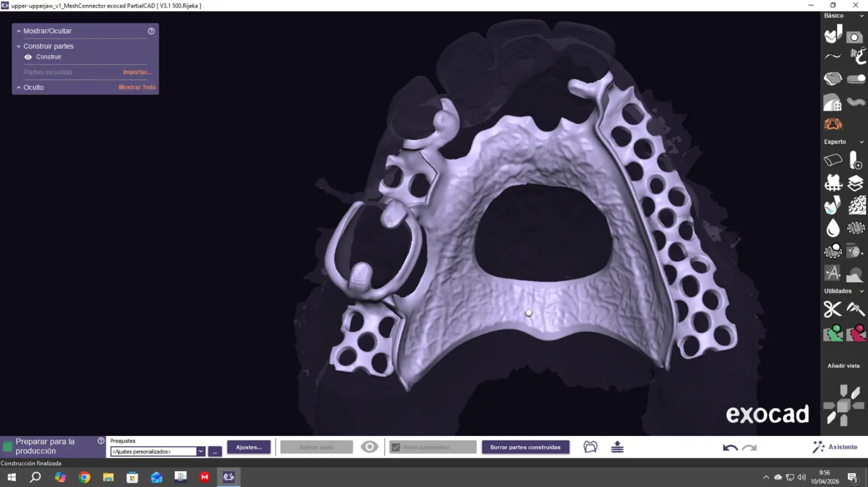Click the Aplicar alivio button

316,447
